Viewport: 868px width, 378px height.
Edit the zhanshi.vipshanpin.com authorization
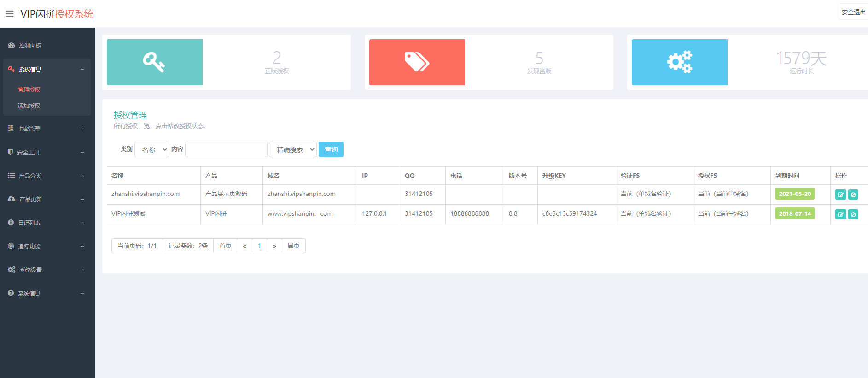click(841, 195)
